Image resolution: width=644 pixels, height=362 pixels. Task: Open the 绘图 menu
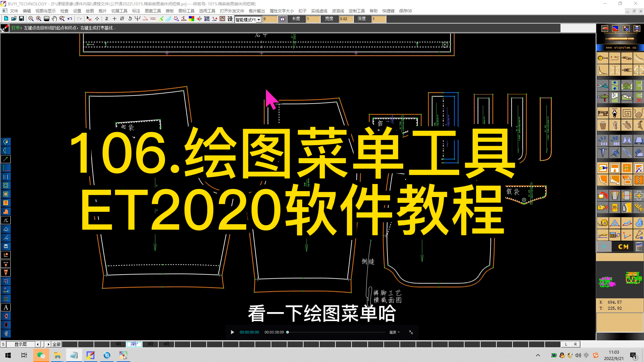(x=90, y=11)
